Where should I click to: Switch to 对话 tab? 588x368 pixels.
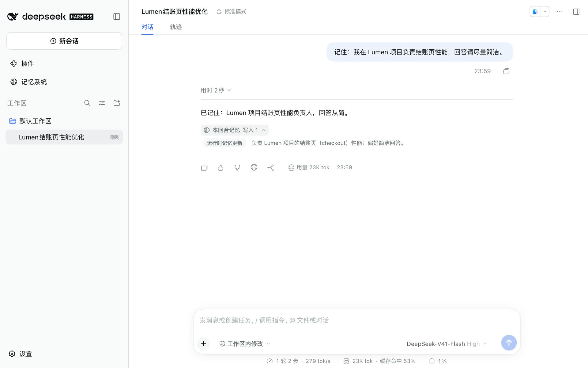pyautogui.click(x=147, y=27)
